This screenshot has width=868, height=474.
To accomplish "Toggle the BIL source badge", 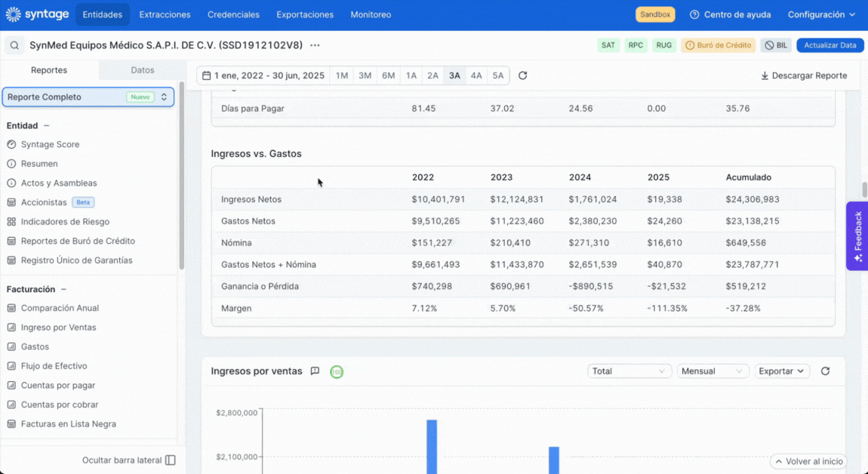I will [776, 45].
